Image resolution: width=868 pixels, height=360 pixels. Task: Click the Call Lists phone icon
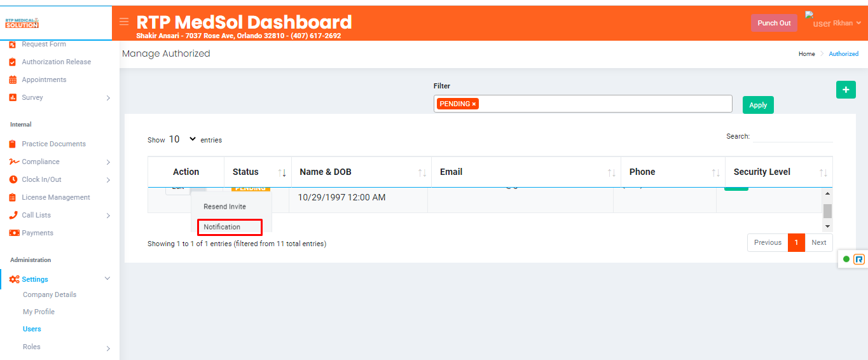[x=13, y=215]
